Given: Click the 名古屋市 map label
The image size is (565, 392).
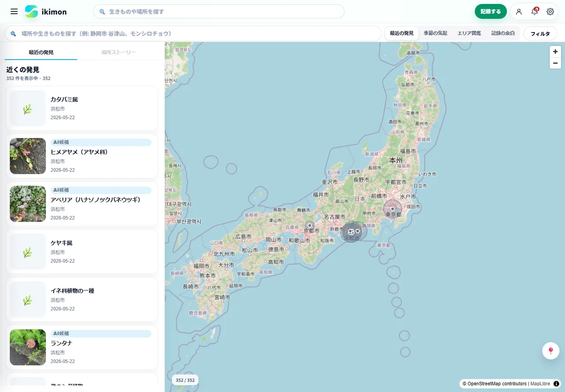Looking at the screenshot, I should click(335, 217).
